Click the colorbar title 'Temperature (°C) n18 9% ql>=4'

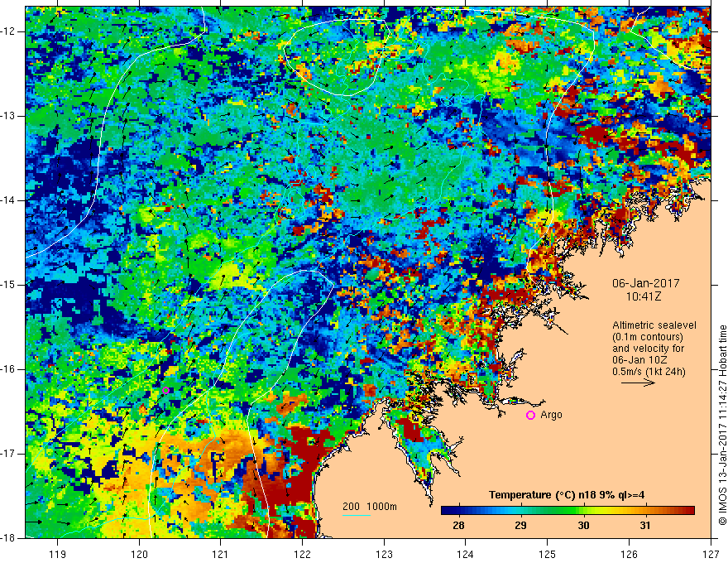[x=567, y=495]
